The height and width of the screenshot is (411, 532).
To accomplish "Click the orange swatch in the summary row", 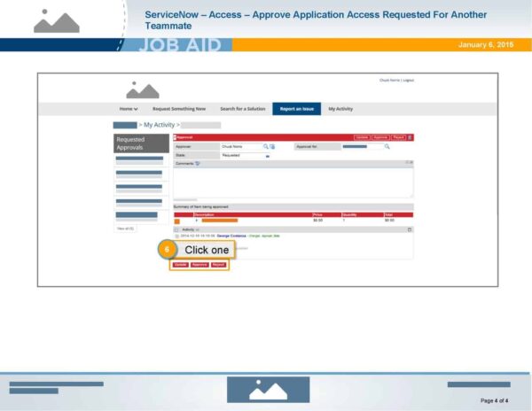I will pos(177,220).
